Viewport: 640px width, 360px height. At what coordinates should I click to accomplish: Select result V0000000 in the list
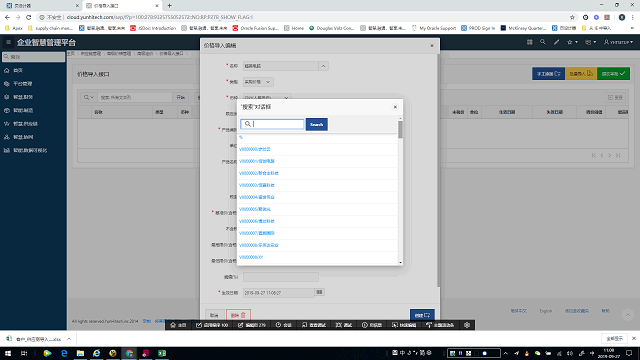point(255,149)
